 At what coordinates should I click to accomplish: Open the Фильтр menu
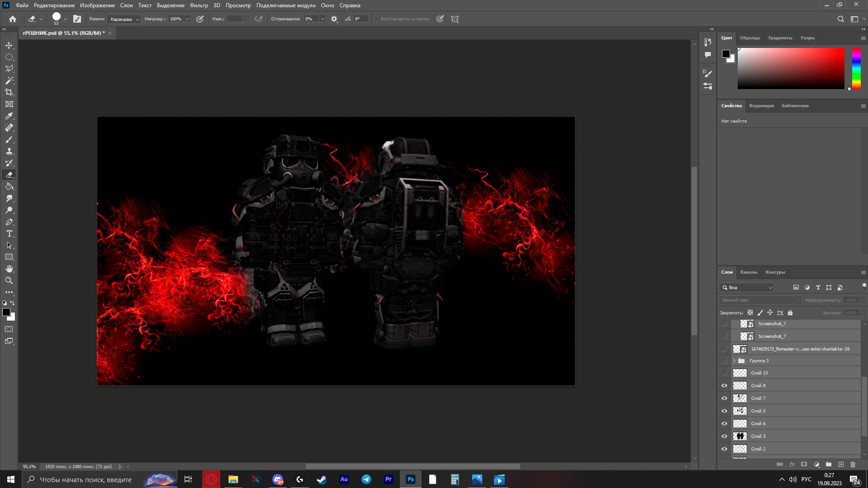pyautogui.click(x=199, y=5)
